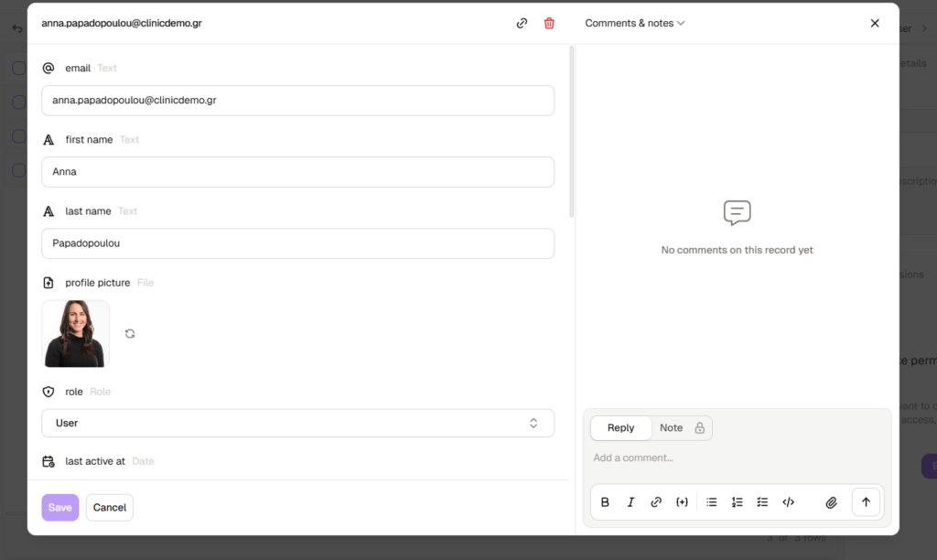Image resolution: width=937 pixels, height=560 pixels.
Task: Insert a link in the comment
Action: click(x=656, y=502)
